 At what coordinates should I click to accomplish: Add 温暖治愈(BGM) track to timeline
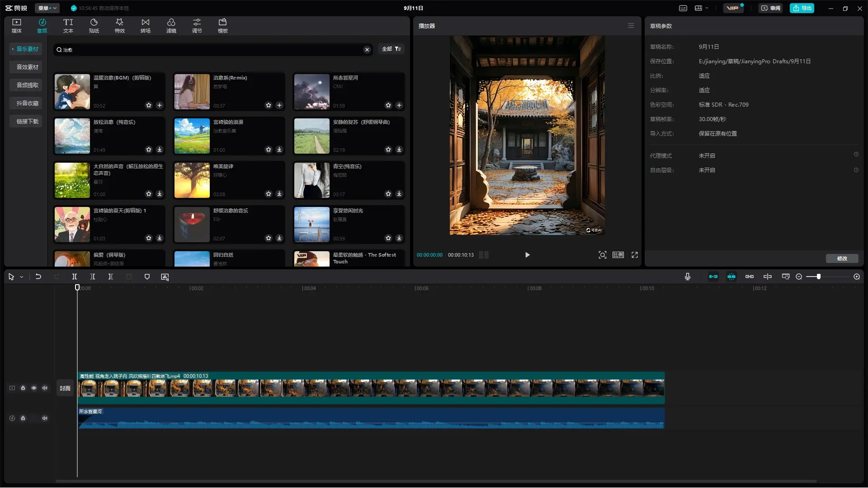[x=160, y=105]
